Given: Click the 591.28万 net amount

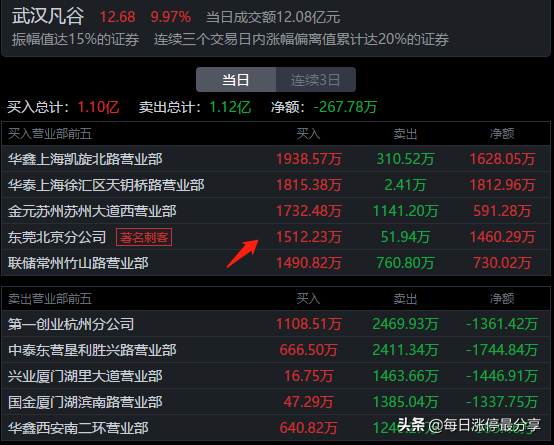Looking at the screenshot, I should pyautogui.click(x=502, y=211).
